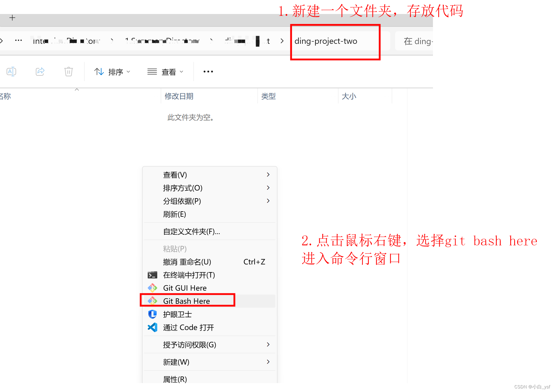Viewport: 555px width, 392px height.
Task: Choose Git Bash Here menu entry
Action: 209,301
